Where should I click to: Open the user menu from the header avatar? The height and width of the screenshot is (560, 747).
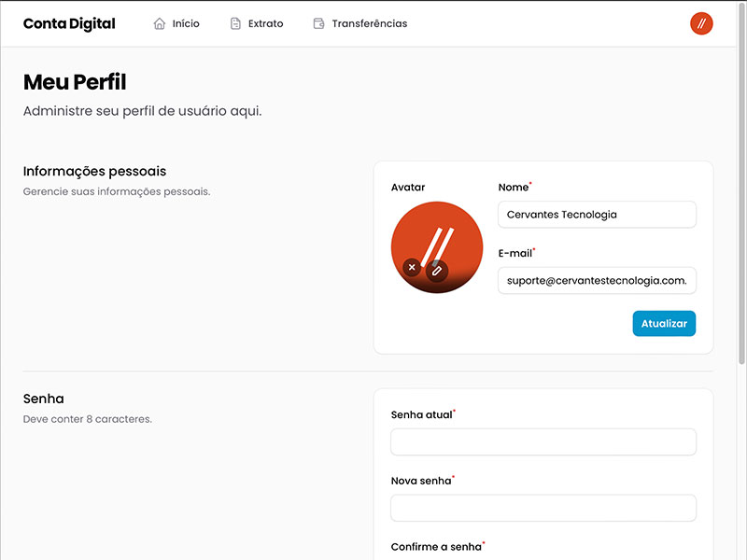[701, 23]
